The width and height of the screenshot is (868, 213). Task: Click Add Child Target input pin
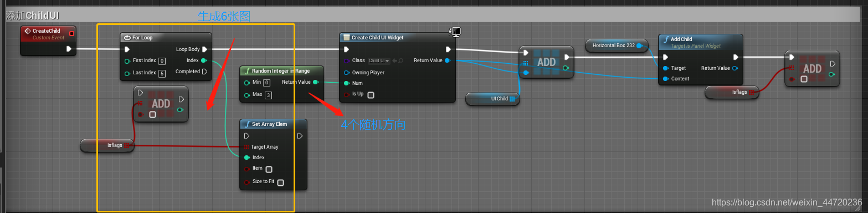(x=665, y=68)
